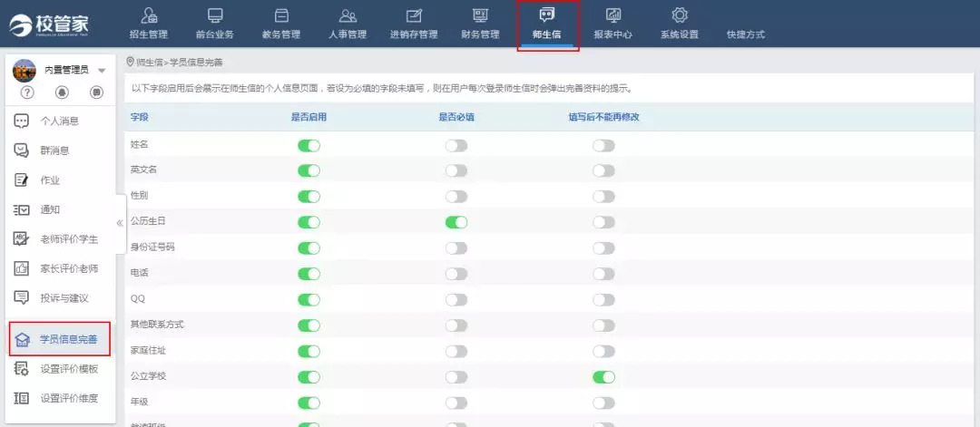Click the 系统设置 gear icon
Screen dimensions: 980x427
pyautogui.click(x=679, y=15)
